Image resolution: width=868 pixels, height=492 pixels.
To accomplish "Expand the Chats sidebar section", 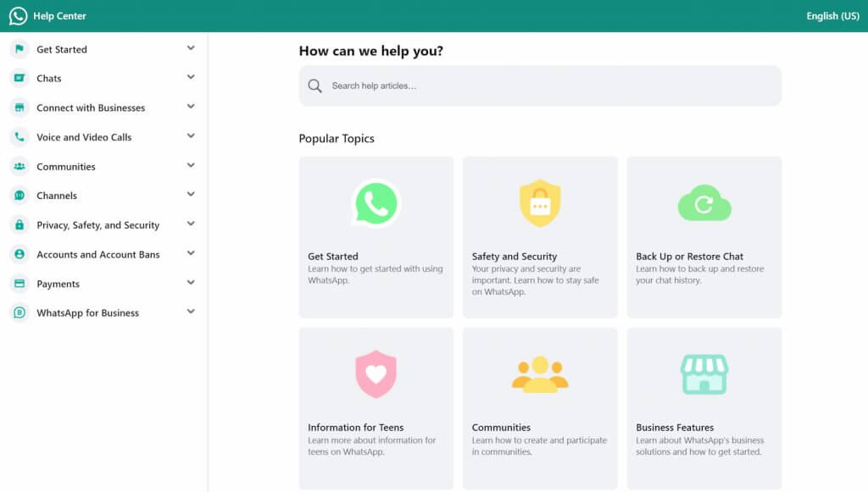I will 190,78.
